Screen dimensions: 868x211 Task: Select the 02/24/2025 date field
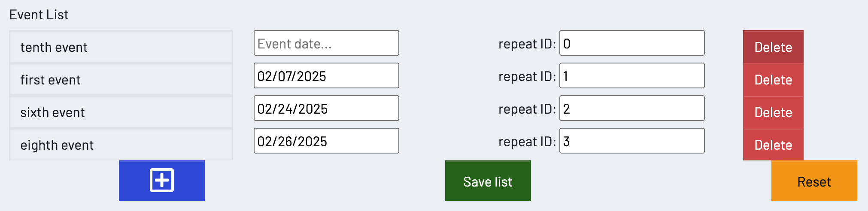[x=326, y=109]
